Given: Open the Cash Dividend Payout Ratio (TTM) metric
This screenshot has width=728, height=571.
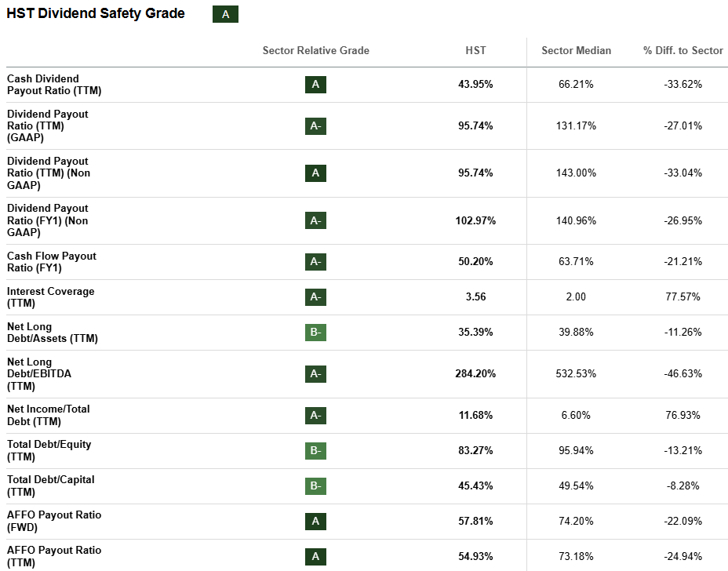Looking at the screenshot, I should pos(43,85).
